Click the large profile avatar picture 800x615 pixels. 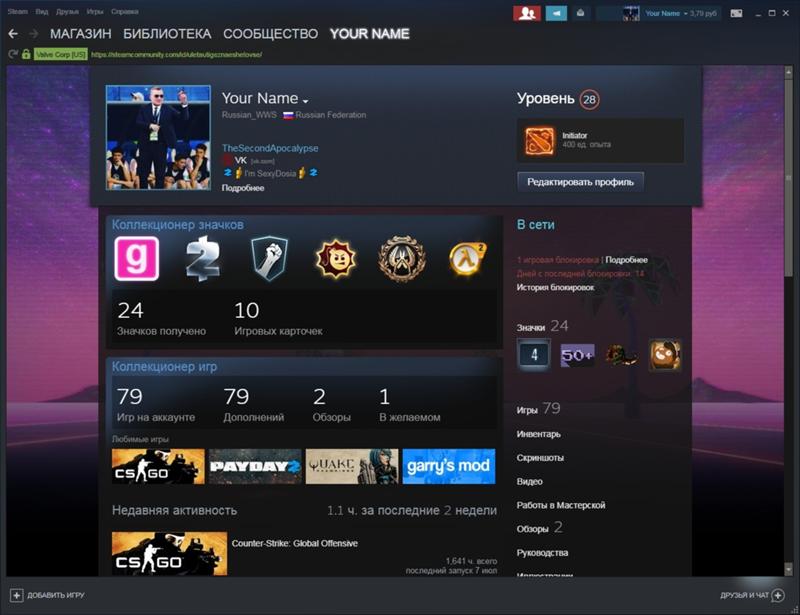tap(158, 138)
